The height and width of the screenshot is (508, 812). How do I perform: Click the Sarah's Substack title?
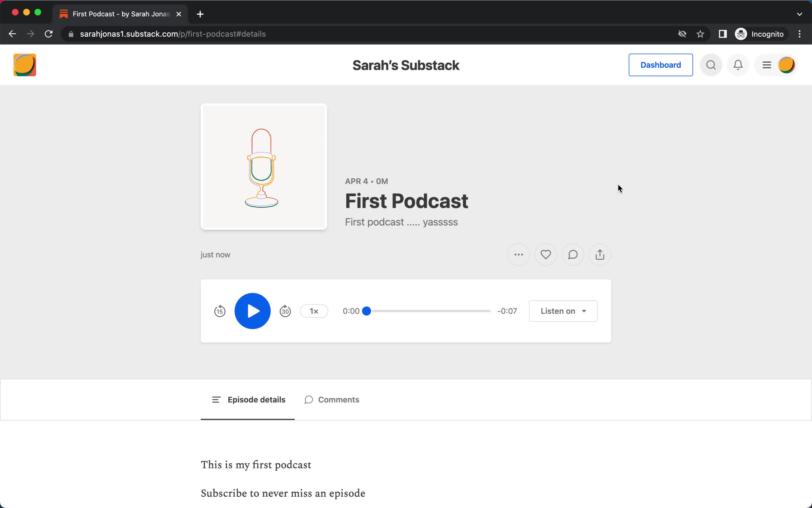tap(406, 65)
